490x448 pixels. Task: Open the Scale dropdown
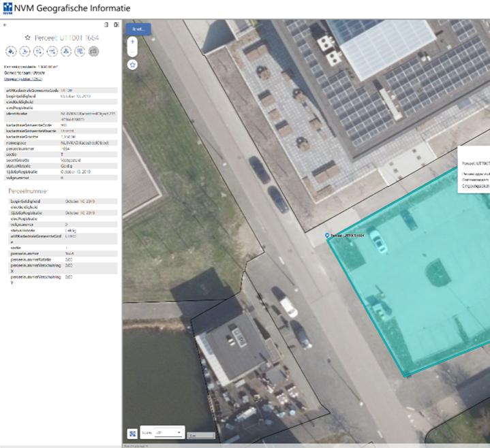coord(168,432)
